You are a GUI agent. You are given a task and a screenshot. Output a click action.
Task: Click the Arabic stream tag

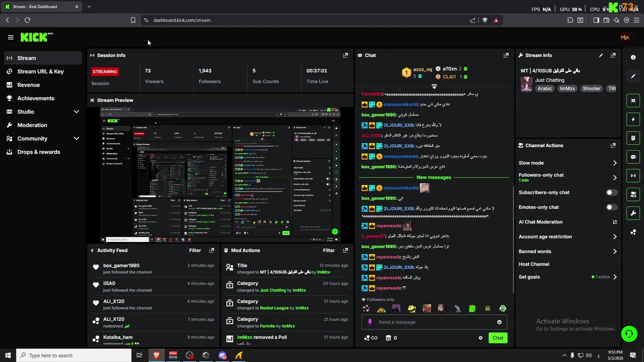[544, 88]
